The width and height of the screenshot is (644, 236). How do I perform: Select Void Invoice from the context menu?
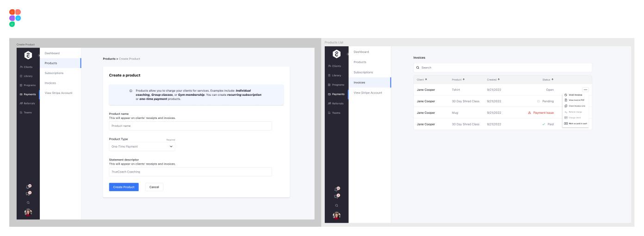click(576, 95)
